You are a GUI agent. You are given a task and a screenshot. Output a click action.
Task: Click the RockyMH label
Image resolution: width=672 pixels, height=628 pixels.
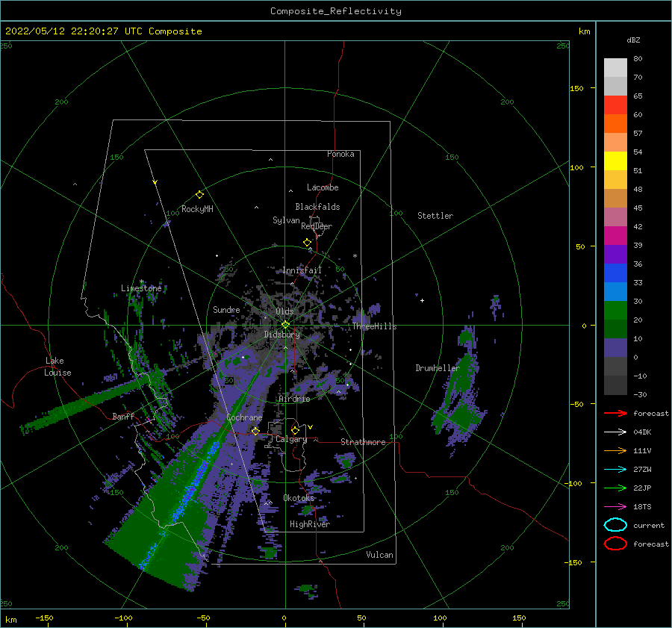[197, 209]
